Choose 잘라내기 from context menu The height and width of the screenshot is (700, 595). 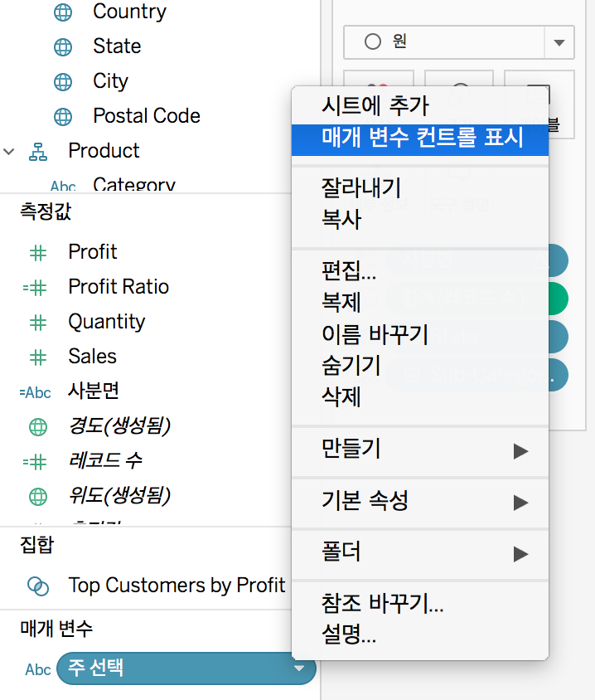(419, 188)
